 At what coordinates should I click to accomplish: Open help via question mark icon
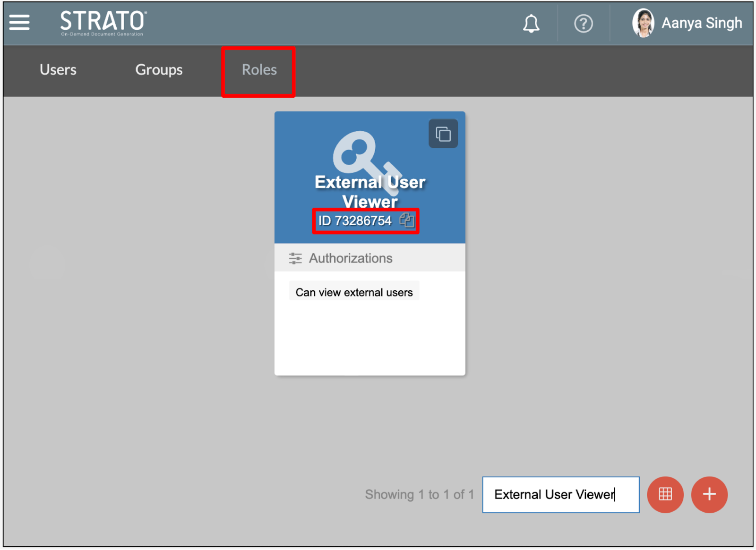click(583, 23)
